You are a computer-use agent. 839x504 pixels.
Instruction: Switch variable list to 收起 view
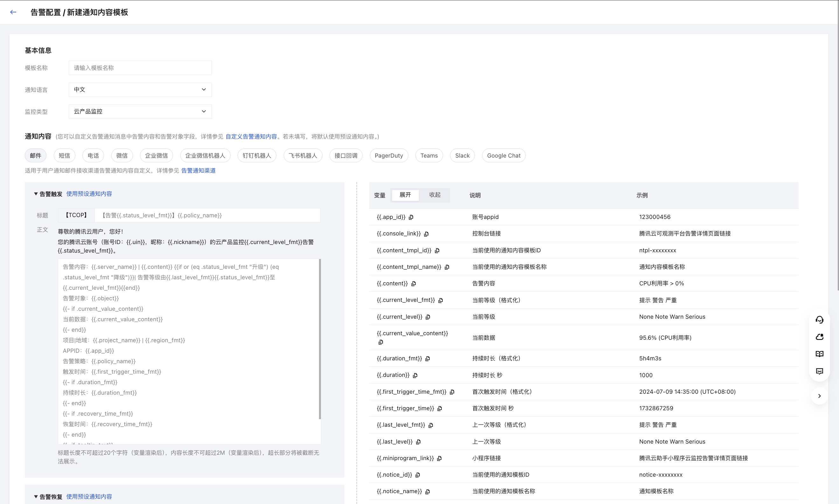click(x=435, y=195)
